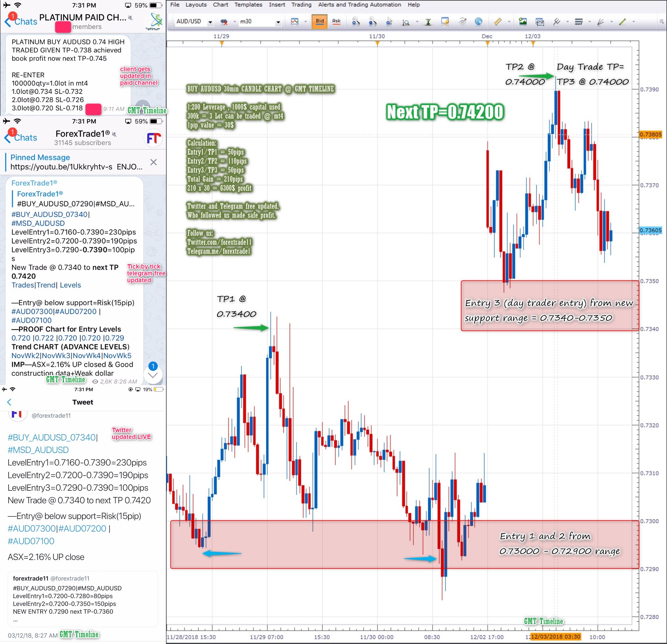Click the vertical autoscale icon
This screenshot has height=644, width=667.
coord(428,22)
